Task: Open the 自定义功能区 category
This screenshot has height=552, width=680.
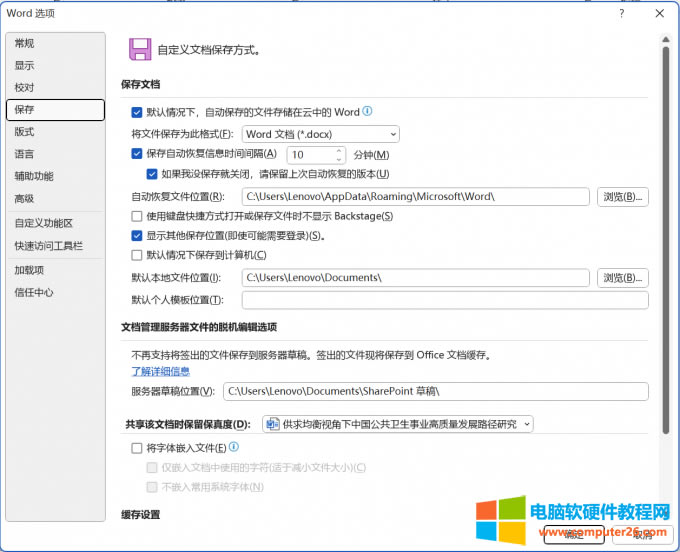Action: tap(55, 223)
